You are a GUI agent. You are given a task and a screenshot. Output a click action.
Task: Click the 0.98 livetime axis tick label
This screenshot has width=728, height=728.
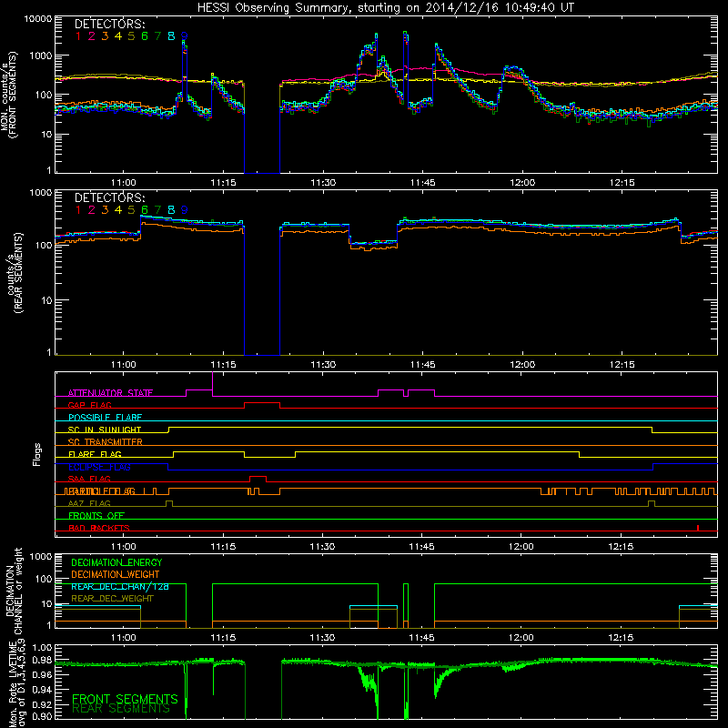(x=42, y=661)
